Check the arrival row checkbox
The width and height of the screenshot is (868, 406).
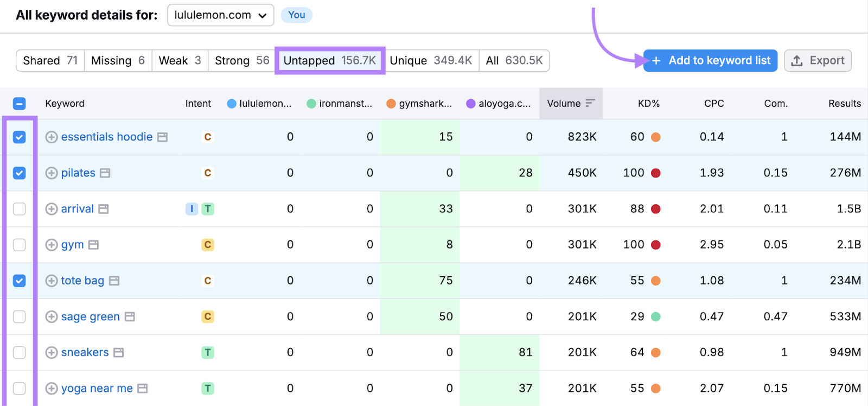tap(20, 209)
